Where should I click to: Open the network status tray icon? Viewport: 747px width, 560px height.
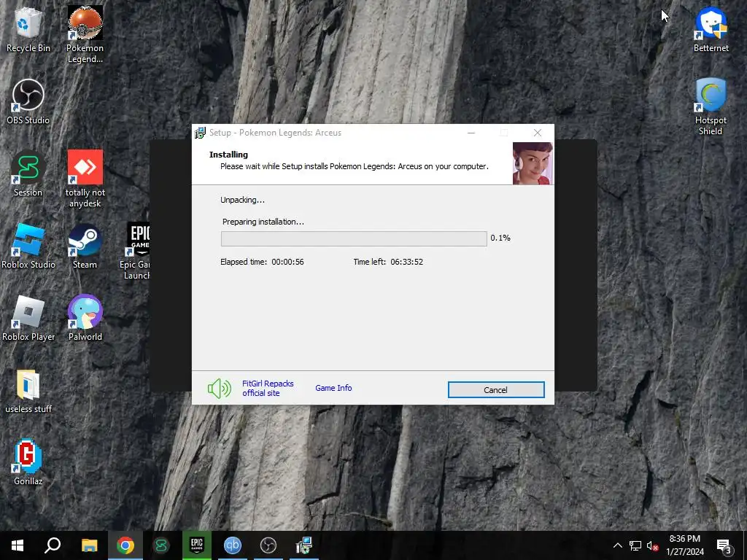pos(635,545)
